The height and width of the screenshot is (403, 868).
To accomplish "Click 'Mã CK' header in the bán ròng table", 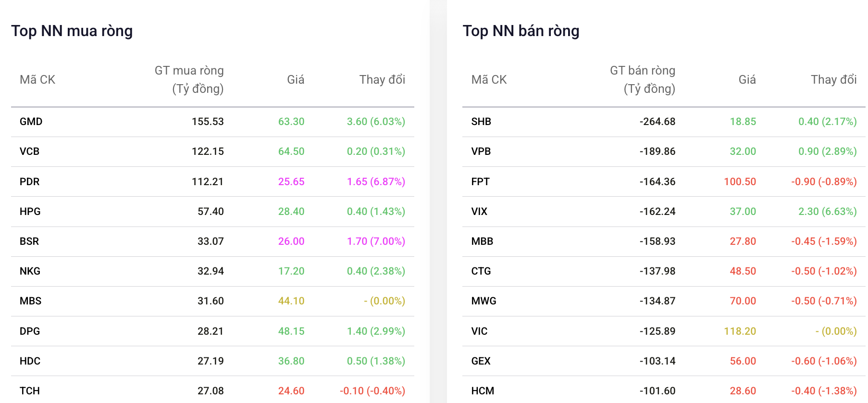I will (489, 80).
